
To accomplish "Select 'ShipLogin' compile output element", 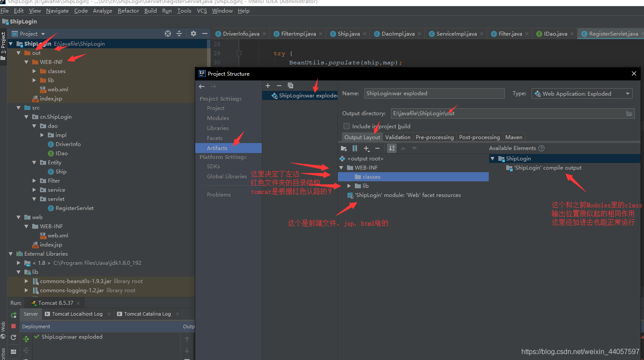I will pyautogui.click(x=547, y=168).
